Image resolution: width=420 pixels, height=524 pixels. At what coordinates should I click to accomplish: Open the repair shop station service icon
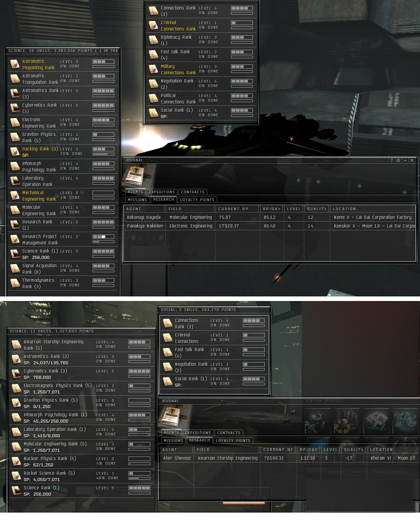click(318, 421)
